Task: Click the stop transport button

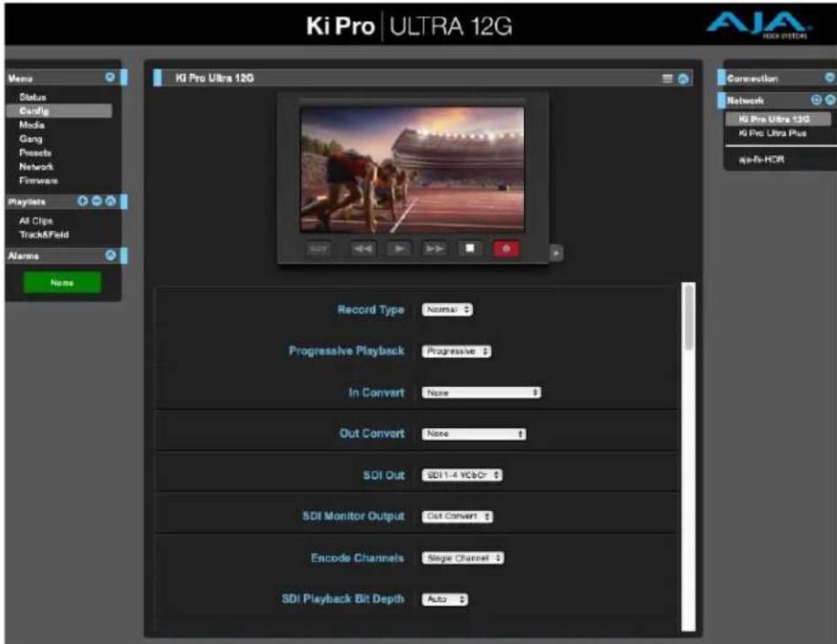Action: tap(470, 249)
